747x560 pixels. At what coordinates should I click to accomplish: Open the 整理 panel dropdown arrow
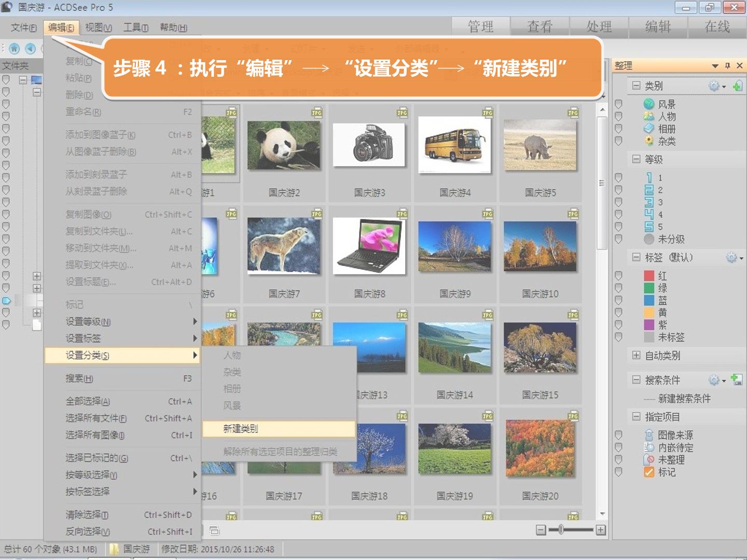click(715, 66)
